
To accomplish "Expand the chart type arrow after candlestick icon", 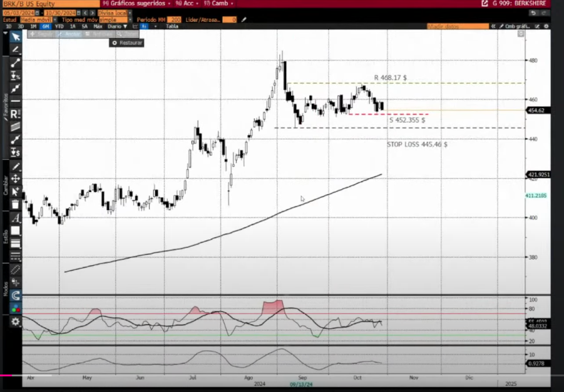I will point(155,26).
